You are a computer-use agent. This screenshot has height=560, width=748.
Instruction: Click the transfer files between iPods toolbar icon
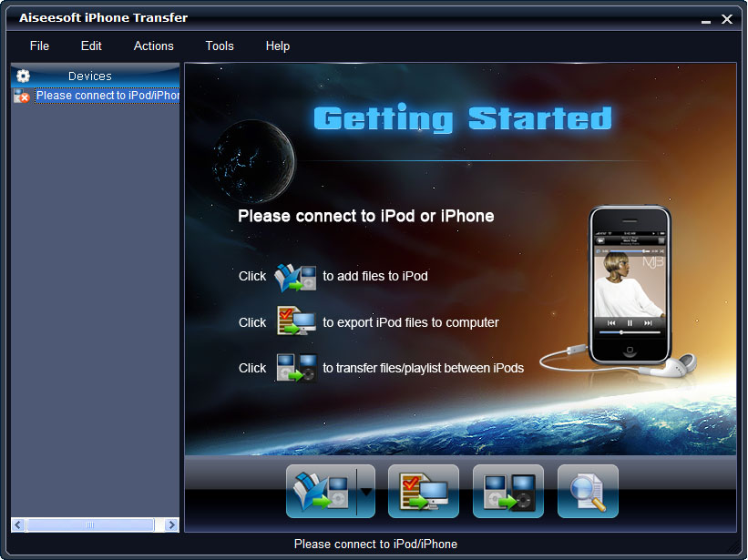(x=507, y=491)
